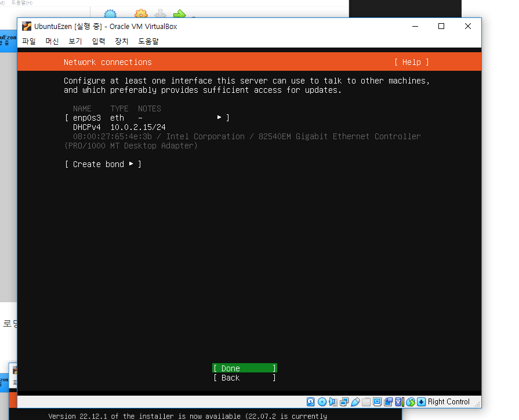This screenshot has width=519, height=420.
Task: Click the shared folders status icon
Action: click(x=366, y=402)
